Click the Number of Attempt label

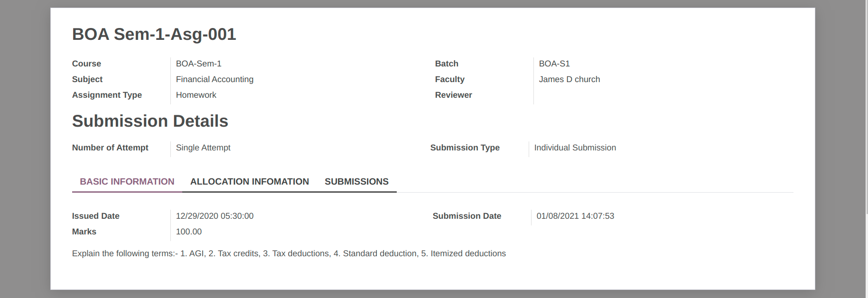(x=110, y=148)
